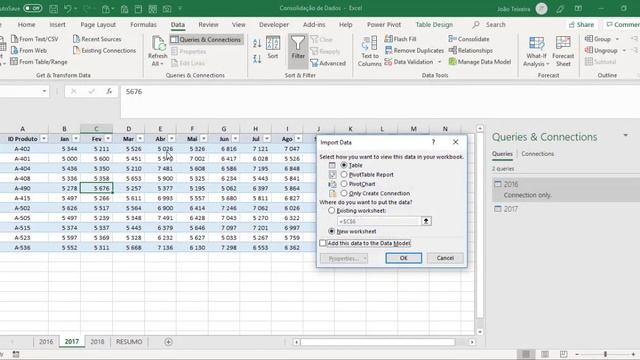Viewport: 640px width, 360px height.
Task: Select Only Create Connection option
Action: [x=344, y=193]
